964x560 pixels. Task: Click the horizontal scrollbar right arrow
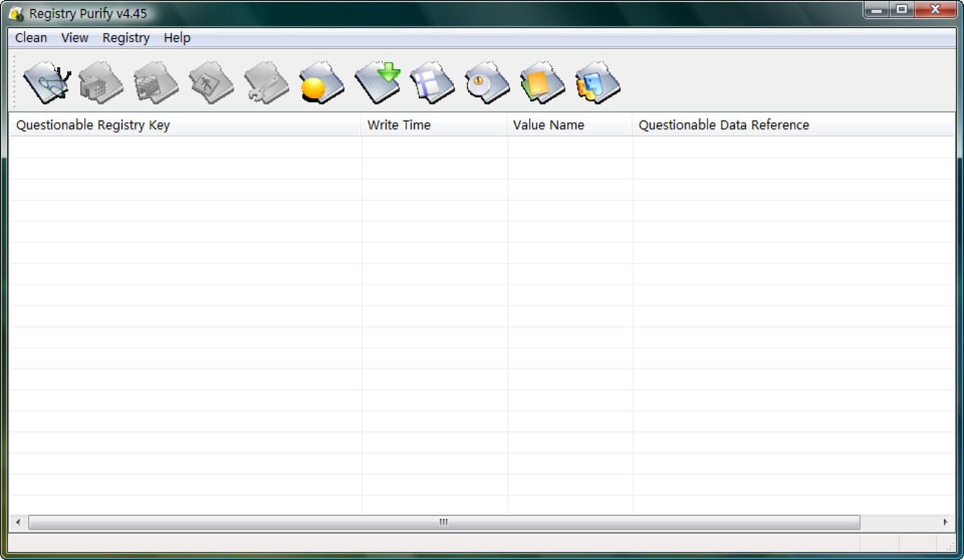tap(944, 521)
